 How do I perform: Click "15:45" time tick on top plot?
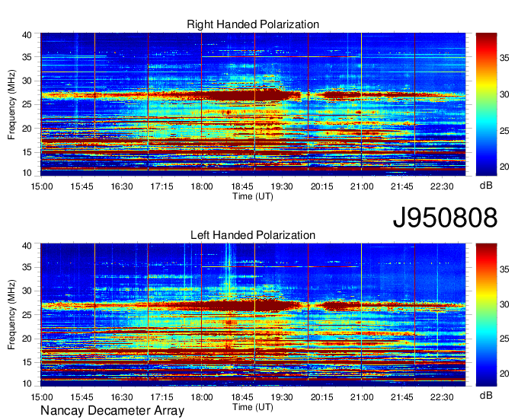[x=82, y=186]
